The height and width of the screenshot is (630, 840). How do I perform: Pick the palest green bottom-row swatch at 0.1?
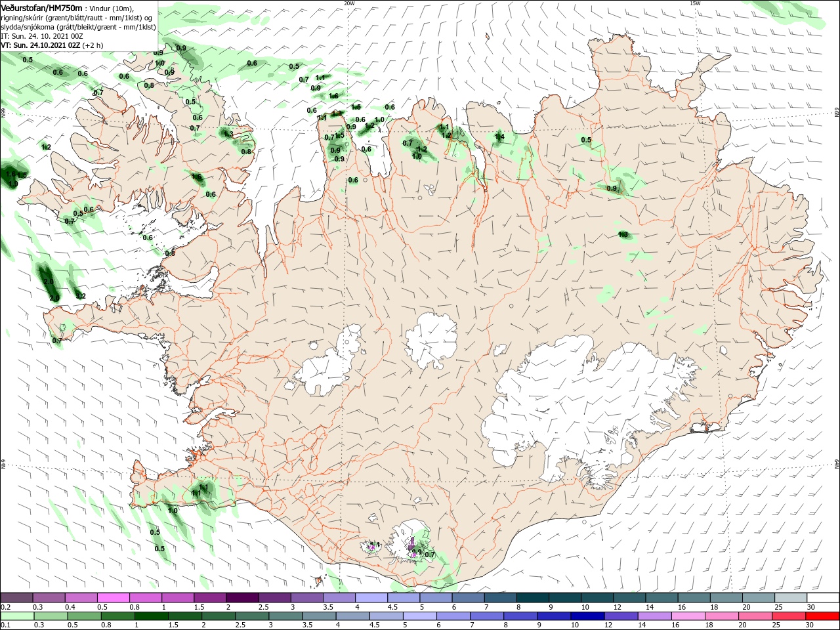(17, 616)
